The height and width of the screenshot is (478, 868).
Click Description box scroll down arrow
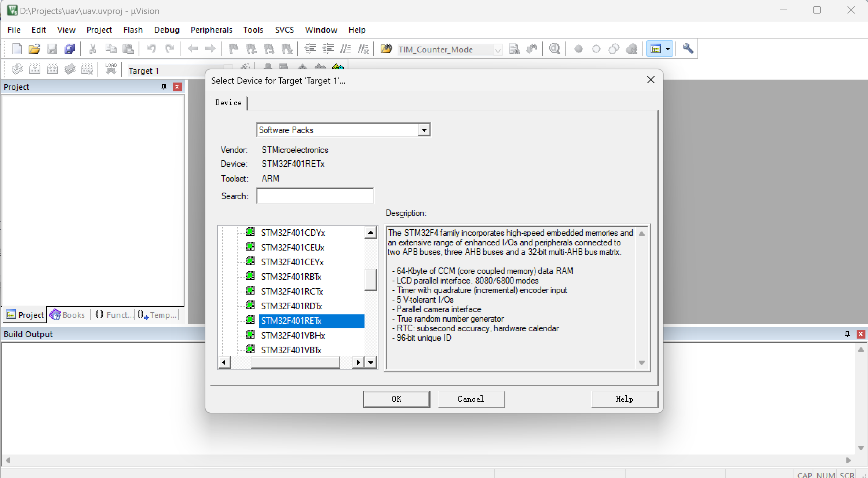642,362
